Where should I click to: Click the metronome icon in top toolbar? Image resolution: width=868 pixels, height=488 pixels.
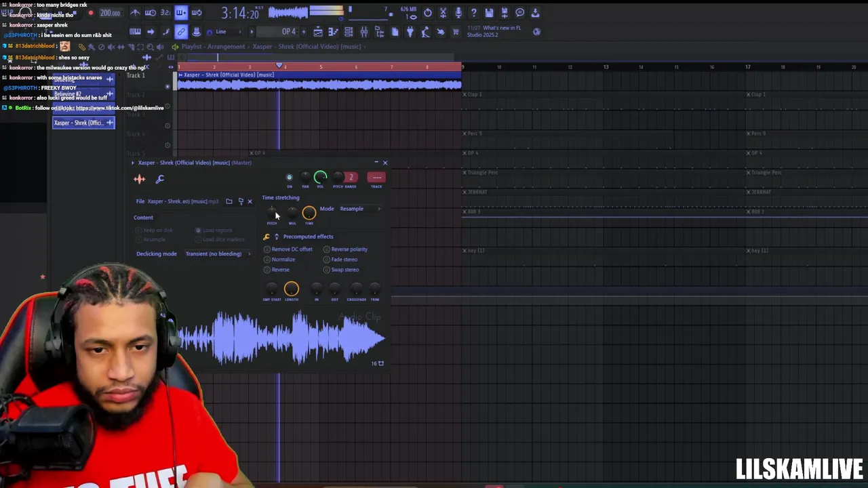tap(135, 13)
